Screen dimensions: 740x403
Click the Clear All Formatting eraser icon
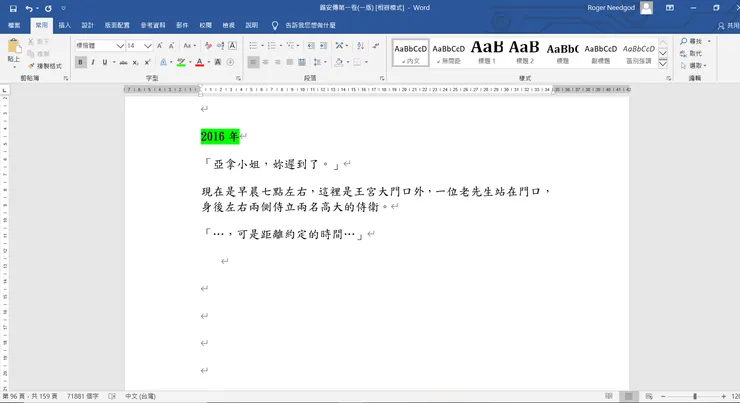[x=208, y=46]
